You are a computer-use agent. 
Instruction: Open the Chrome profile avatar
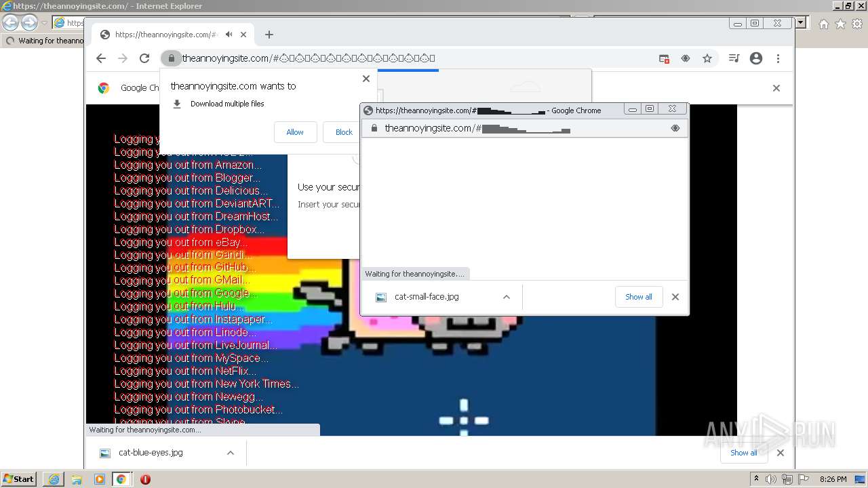pos(756,59)
